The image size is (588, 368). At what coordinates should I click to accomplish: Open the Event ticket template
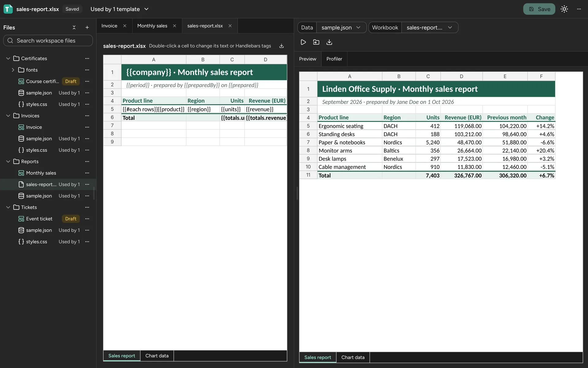[39, 219]
